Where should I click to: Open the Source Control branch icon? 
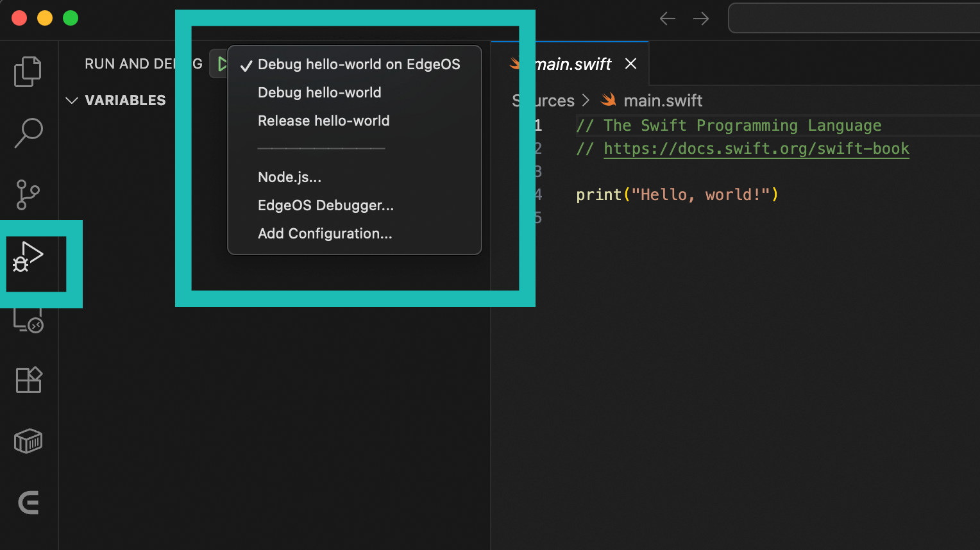point(28,194)
